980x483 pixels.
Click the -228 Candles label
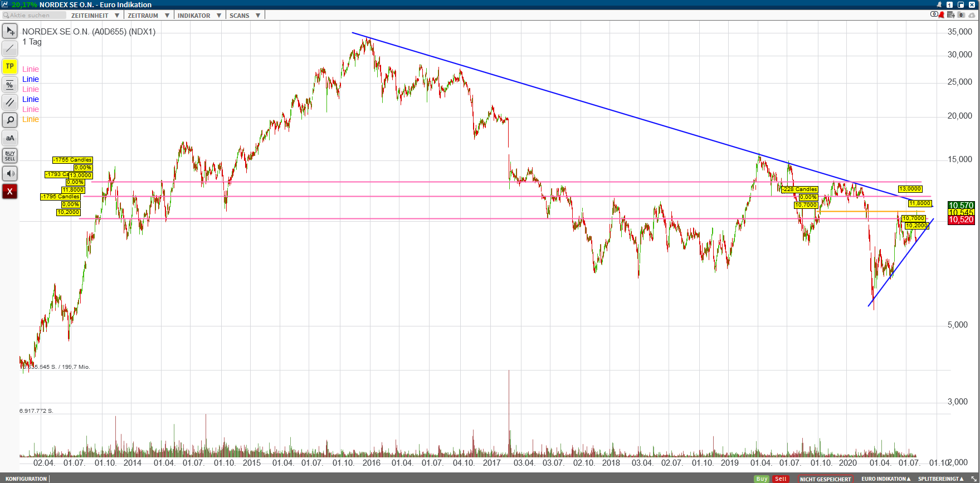[x=799, y=189]
